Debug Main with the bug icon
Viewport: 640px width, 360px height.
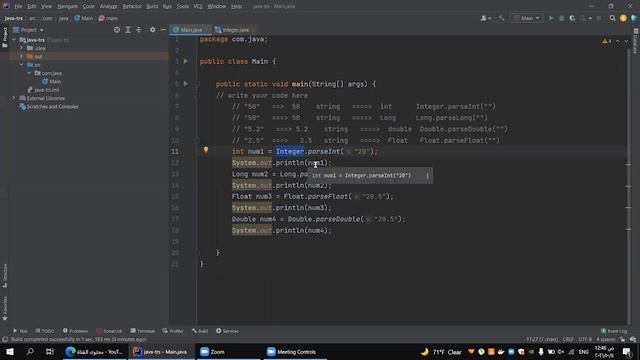[562, 18]
